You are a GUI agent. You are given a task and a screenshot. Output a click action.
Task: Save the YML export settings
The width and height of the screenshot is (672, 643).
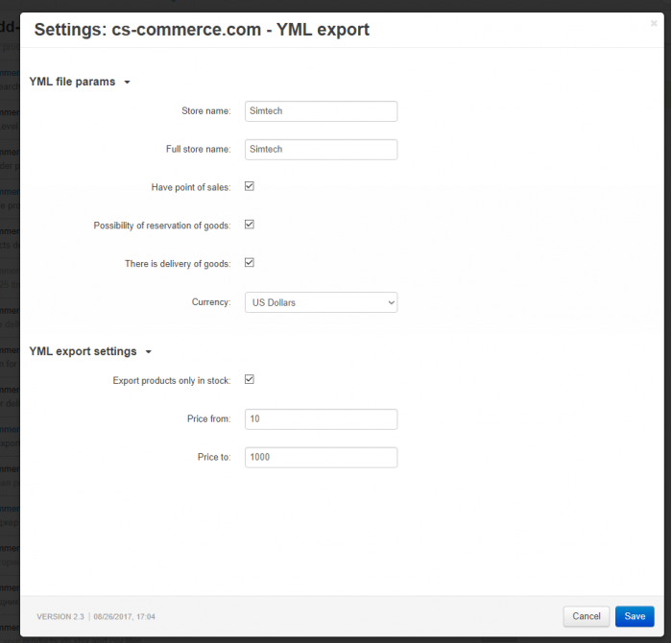coord(635,616)
